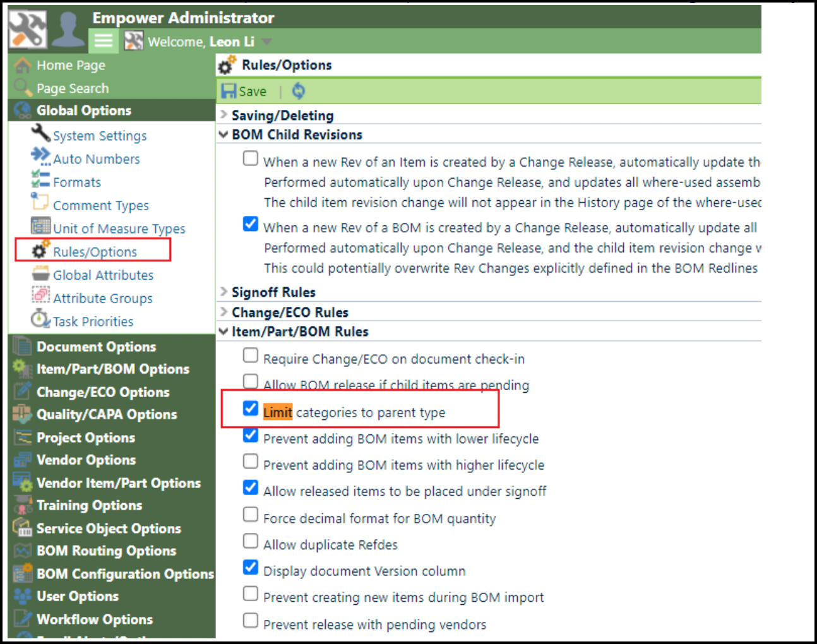Expand BOM Routing Options menu group
Image resolution: width=817 pixels, height=644 pixels.
pos(106,551)
